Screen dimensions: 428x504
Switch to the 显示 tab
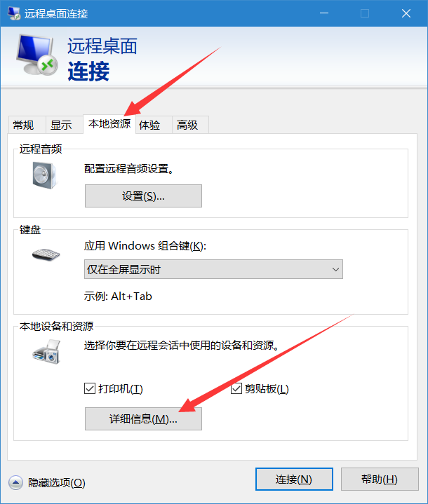click(x=61, y=125)
